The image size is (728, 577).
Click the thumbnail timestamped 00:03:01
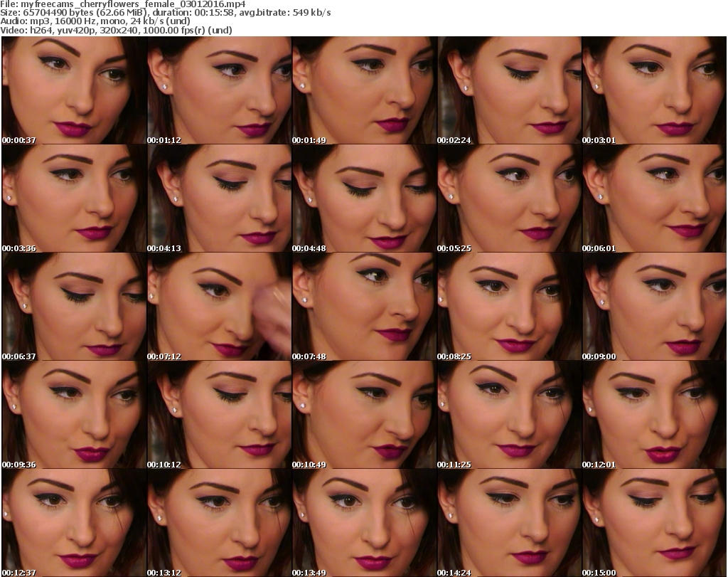click(x=654, y=90)
